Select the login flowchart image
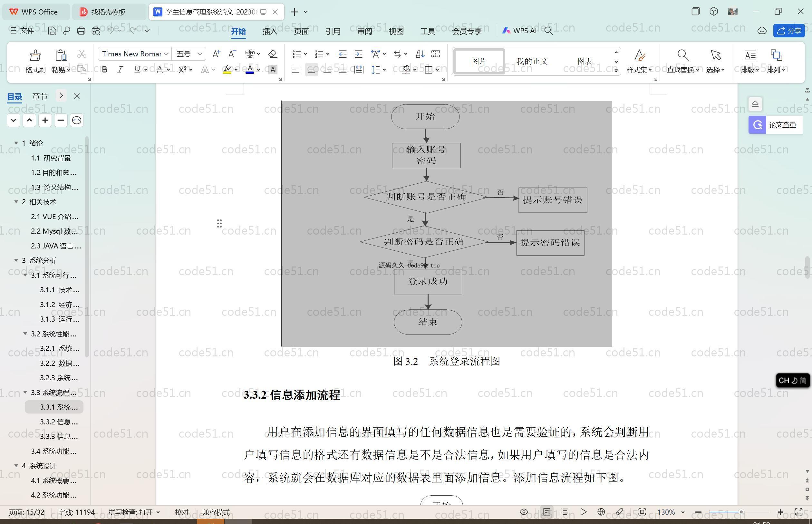This screenshot has height=524, width=812. click(447, 224)
